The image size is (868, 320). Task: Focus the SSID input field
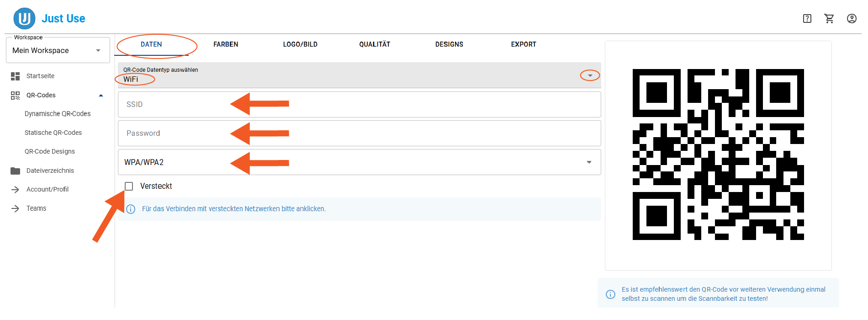360,105
